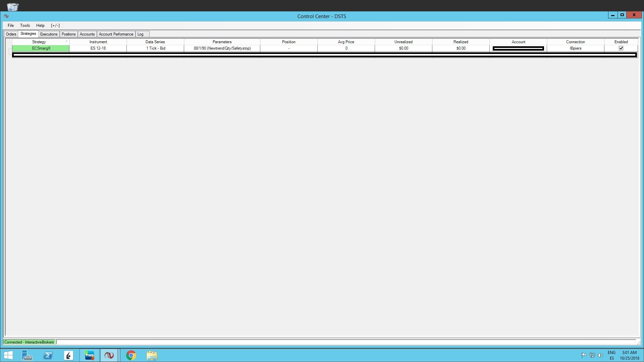Click the volume speaker tray icon

(x=600, y=355)
